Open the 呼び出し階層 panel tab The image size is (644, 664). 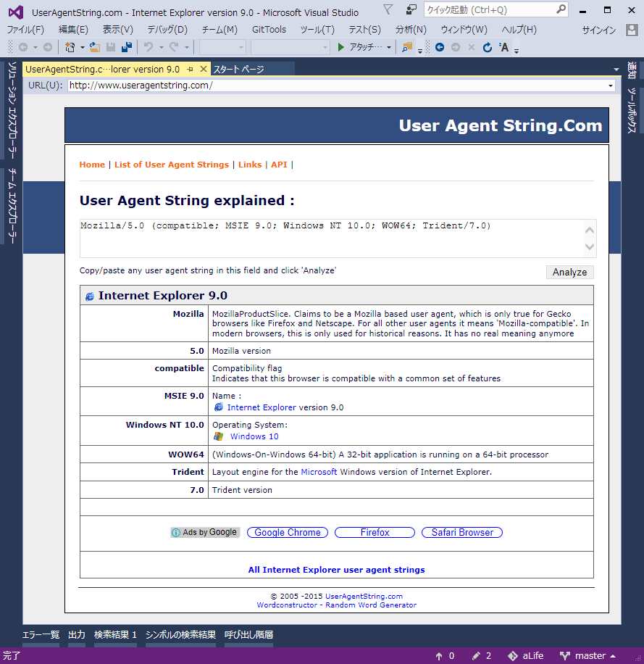(248, 635)
